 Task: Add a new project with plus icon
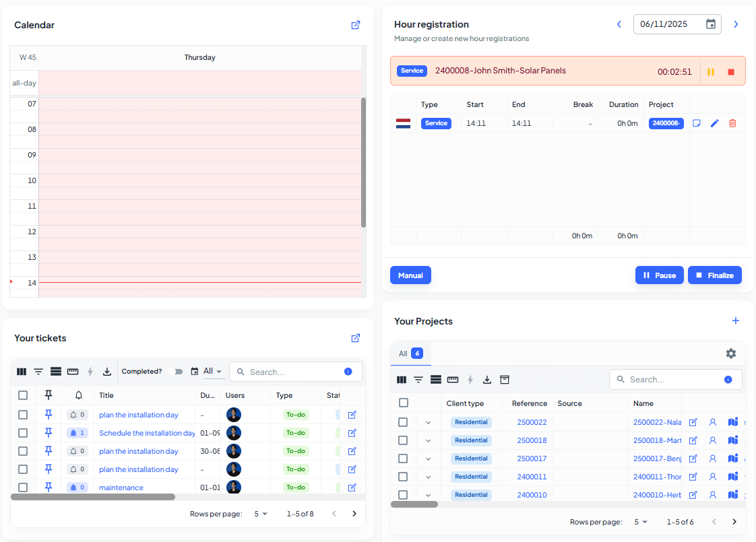735,321
